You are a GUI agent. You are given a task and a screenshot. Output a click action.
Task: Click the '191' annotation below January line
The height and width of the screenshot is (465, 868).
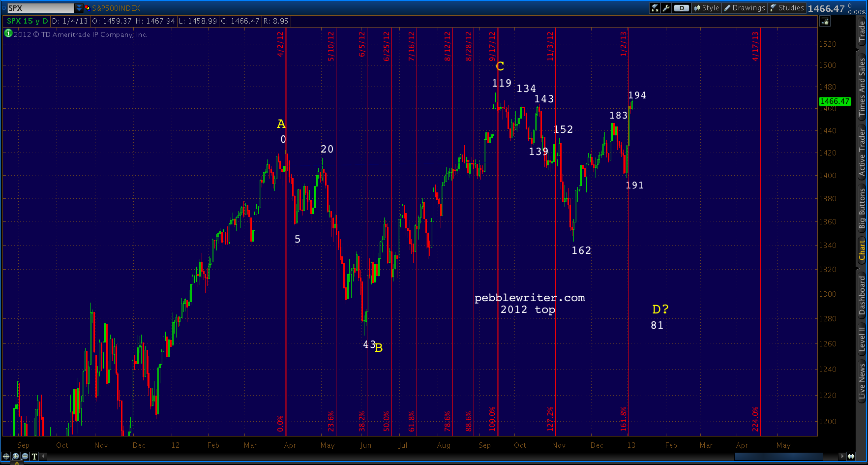coord(634,186)
